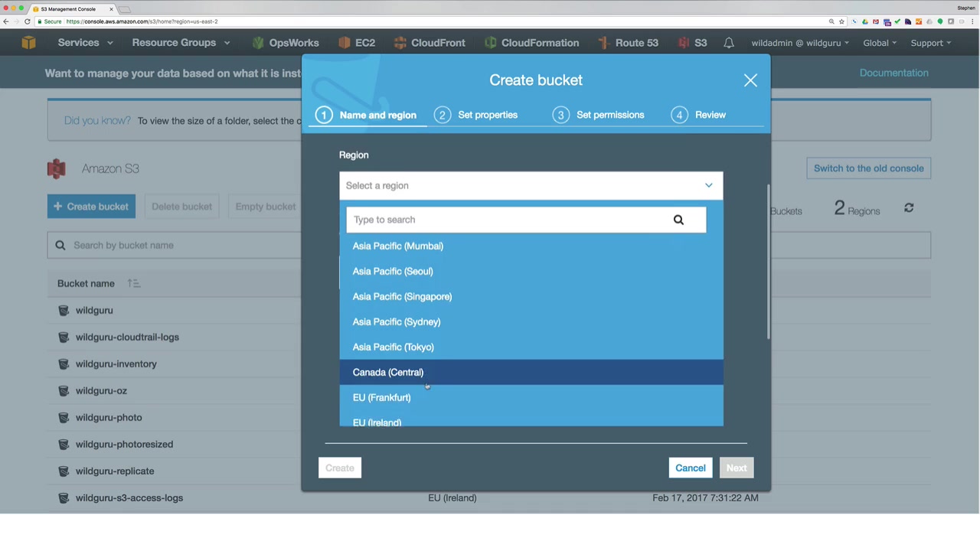
Task: Open the notifications bell
Action: (729, 43)
